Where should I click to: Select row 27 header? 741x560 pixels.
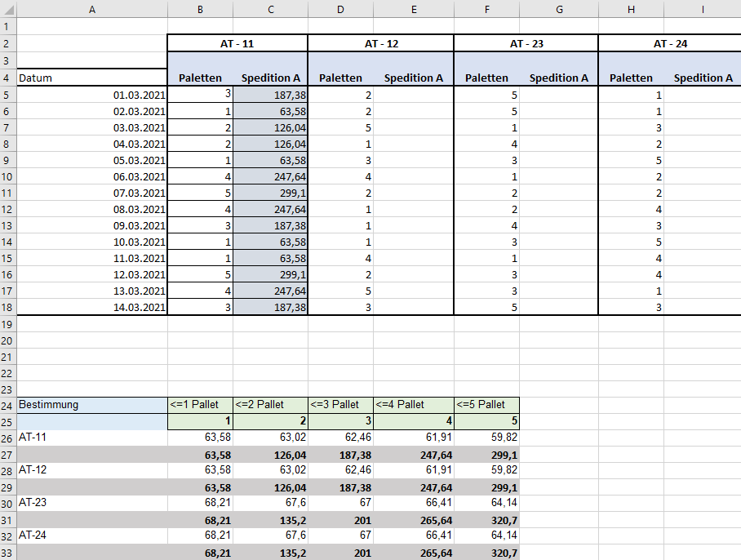coord(8,455)
